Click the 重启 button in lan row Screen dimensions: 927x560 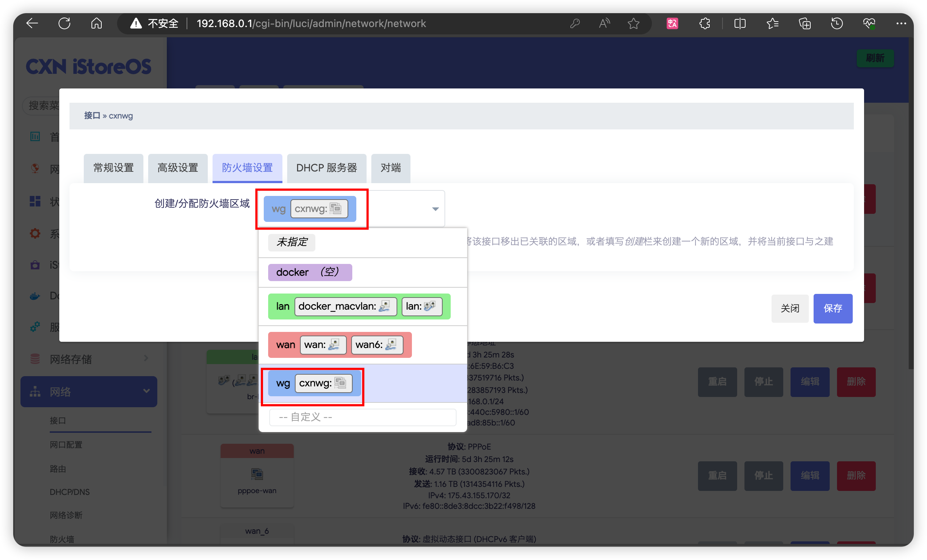tap(717, 382)
